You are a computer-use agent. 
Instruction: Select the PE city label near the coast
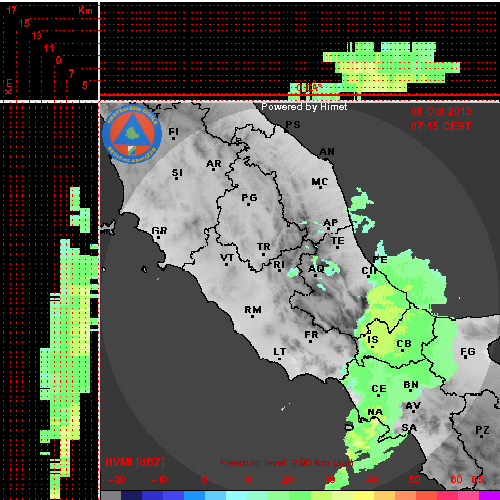pos(380,260)
